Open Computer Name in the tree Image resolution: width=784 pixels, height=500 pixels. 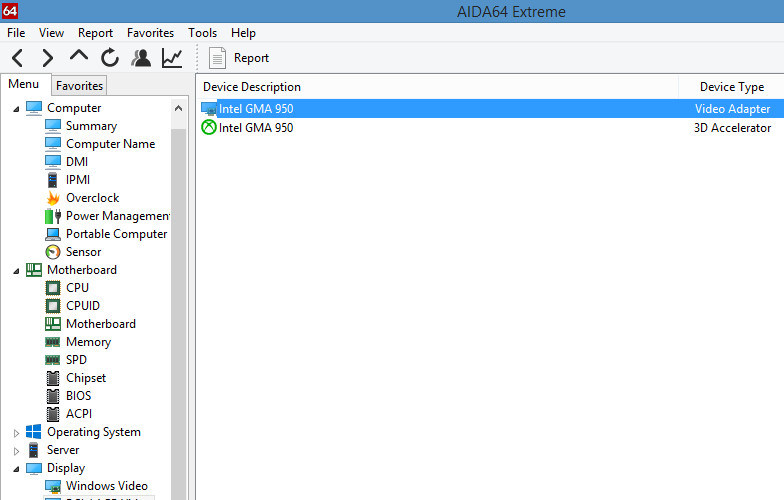(x=110, y=144)
